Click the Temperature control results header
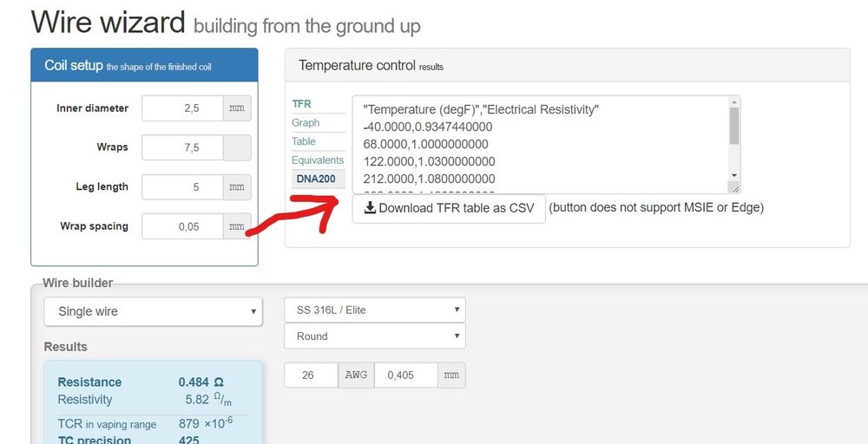Screen dimensions: 868x444 point(568,65)
